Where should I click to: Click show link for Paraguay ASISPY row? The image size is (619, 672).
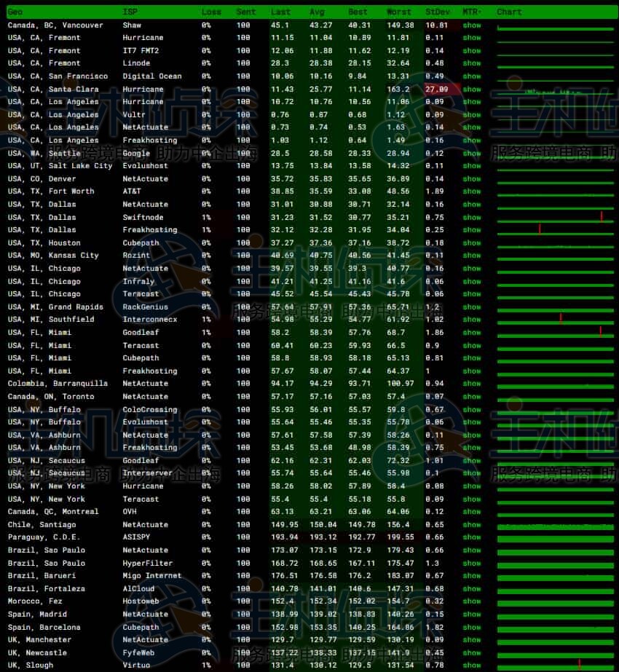[x=472, y=537]
